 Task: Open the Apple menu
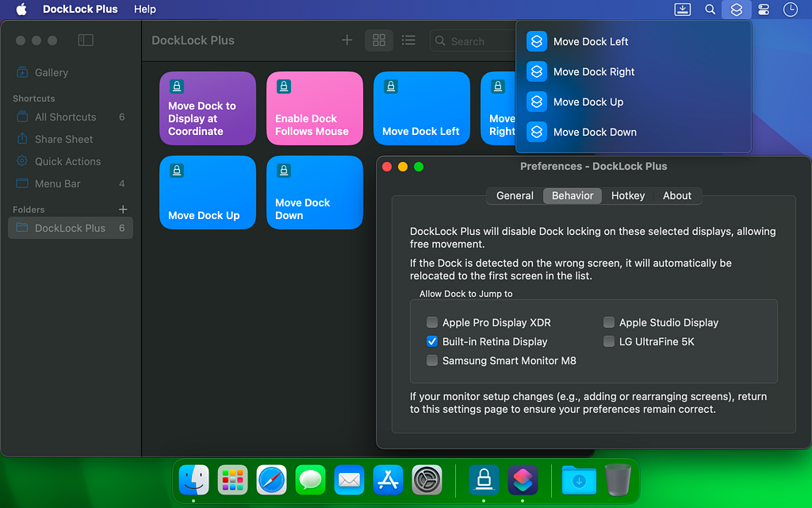[x=21, y=10]
